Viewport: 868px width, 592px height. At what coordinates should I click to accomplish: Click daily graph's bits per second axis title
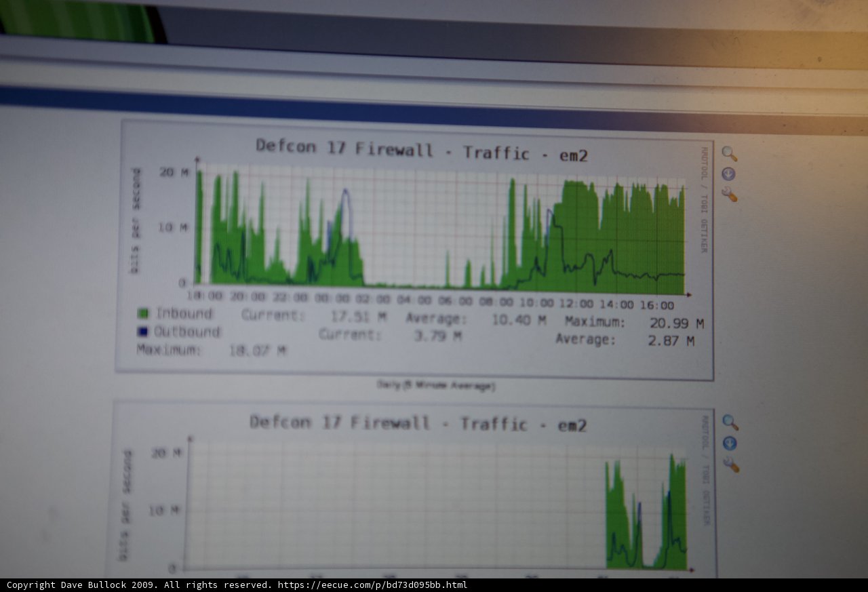click(x=136, y=220)
